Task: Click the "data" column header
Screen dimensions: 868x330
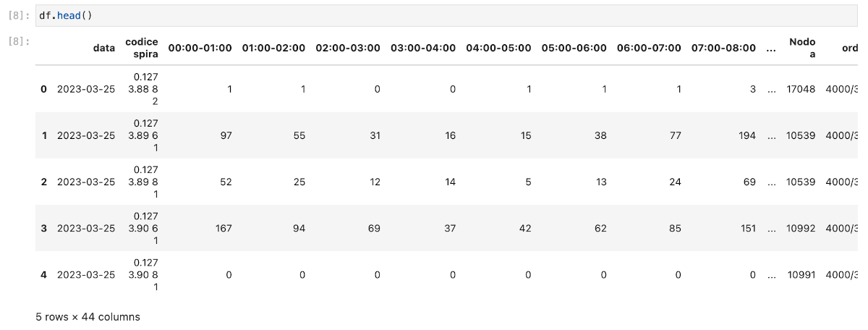Action: point(104,48)
